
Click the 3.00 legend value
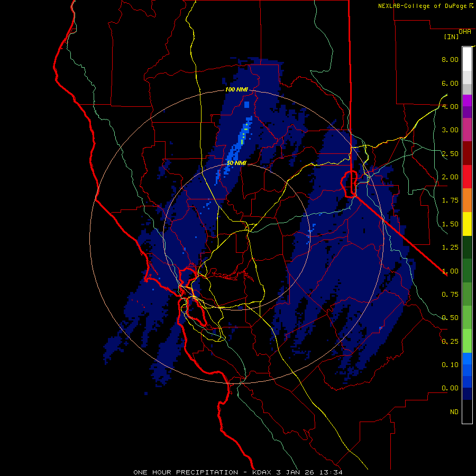tap(450, 130)
